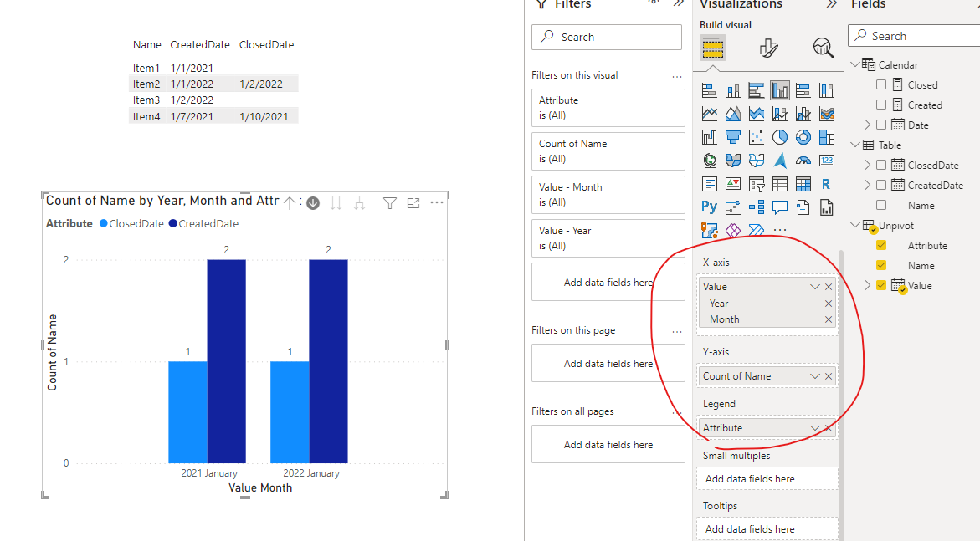
Task: Expand the CreatedDate field hierarchy
Action: (x=868, y=185)
